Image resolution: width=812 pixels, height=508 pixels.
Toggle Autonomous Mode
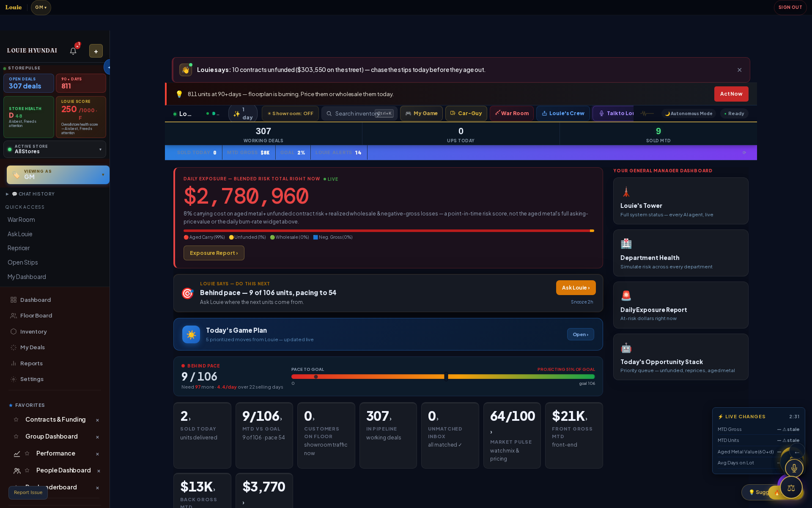[x=689, y=113]
